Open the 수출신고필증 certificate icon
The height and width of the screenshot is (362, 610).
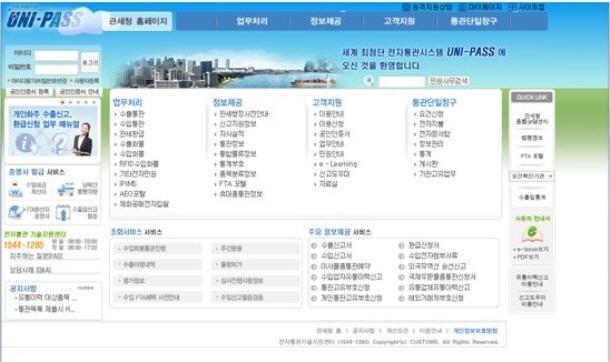click(63, 213)
